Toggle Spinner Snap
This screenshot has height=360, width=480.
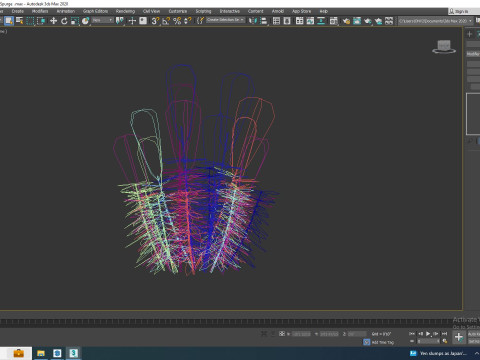[188, 21]
